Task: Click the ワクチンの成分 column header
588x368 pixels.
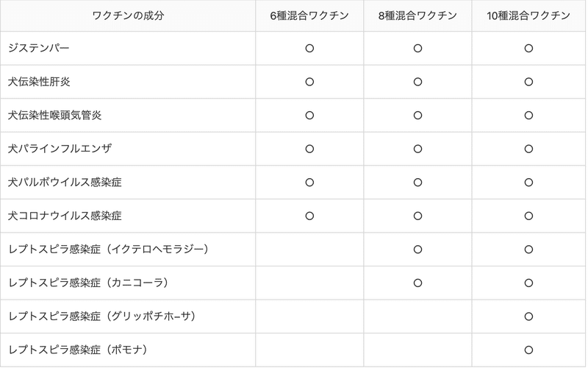Action: pyautogui.click(x=128, y=16)
